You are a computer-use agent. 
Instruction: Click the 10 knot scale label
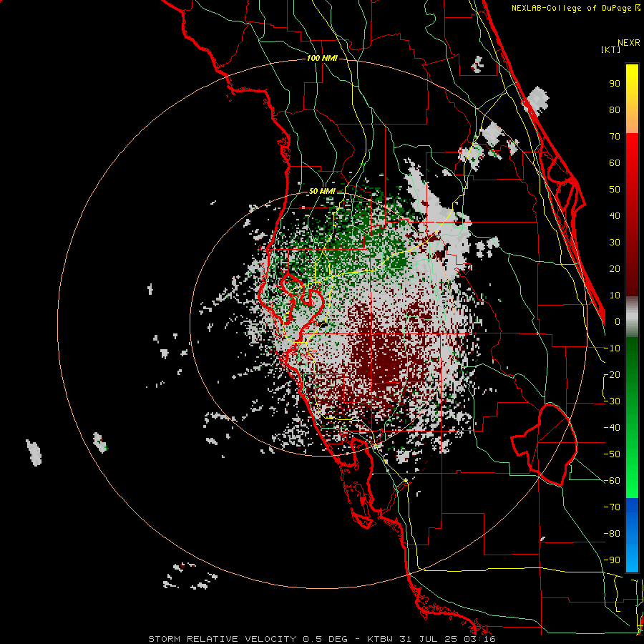[615, 296]
